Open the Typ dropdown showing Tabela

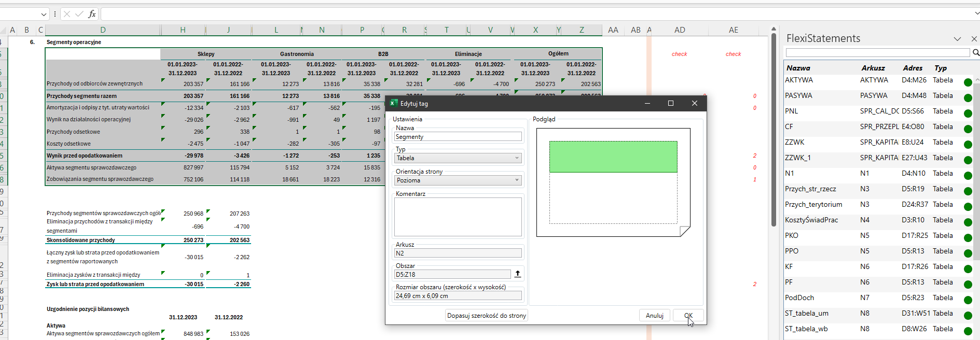click(458, 158)
